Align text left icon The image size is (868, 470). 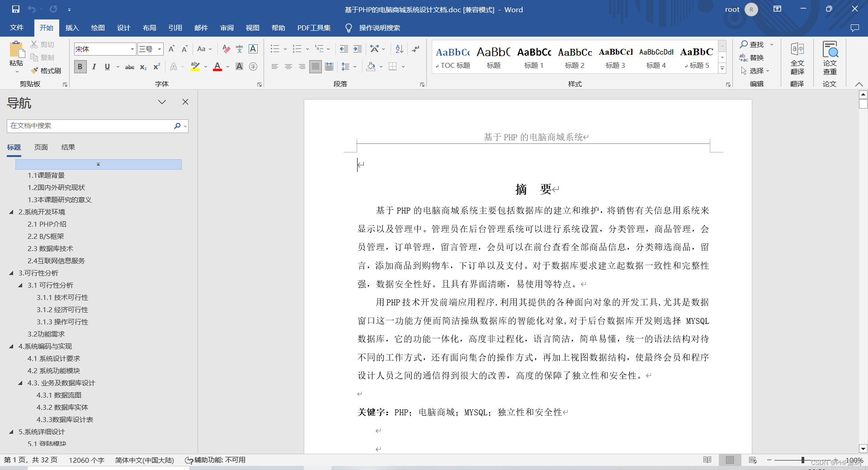[274, 67]
